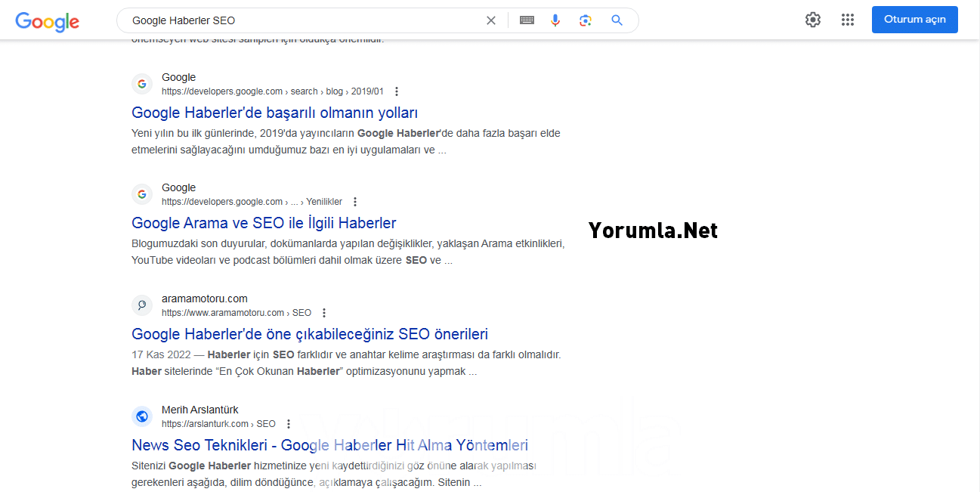The width and height of the screenshot is (980, 492).
Task: Click the Google favicon of the 2019/01 result
Action: (142, 84)
